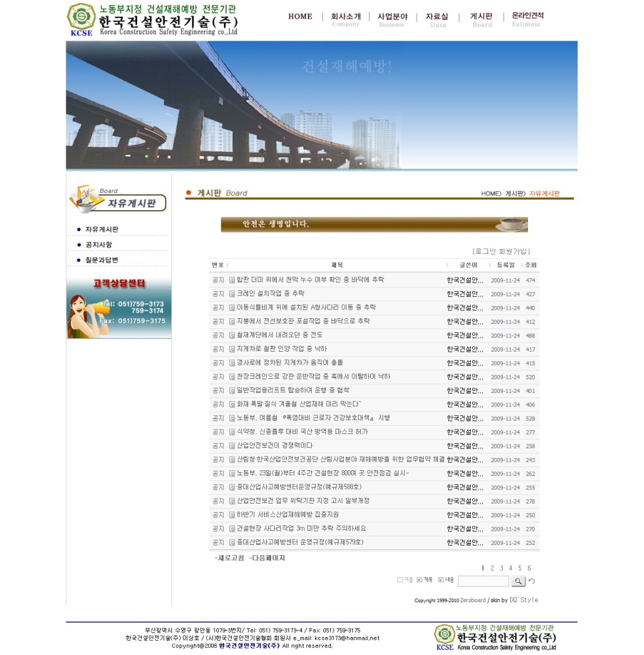Click the -다음페이지 next page link
The height and width of the screenshot is (655, 644).
pos(267,558)
